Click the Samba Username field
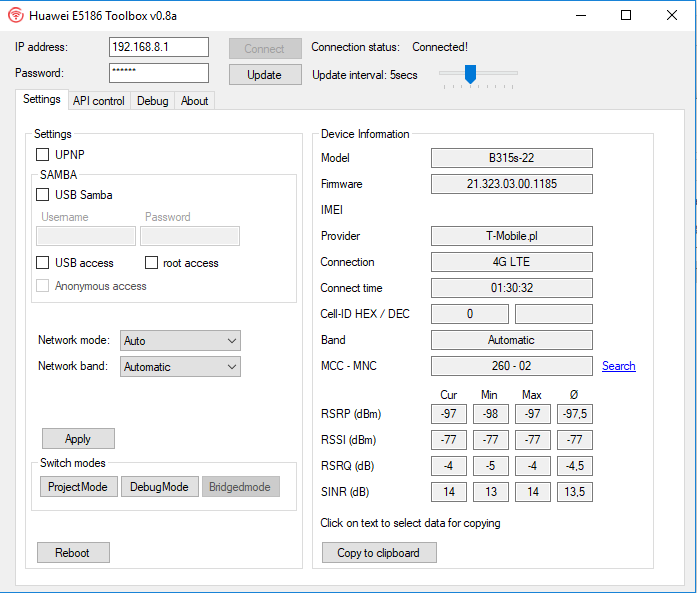The image size is (697, 593). 86,236
